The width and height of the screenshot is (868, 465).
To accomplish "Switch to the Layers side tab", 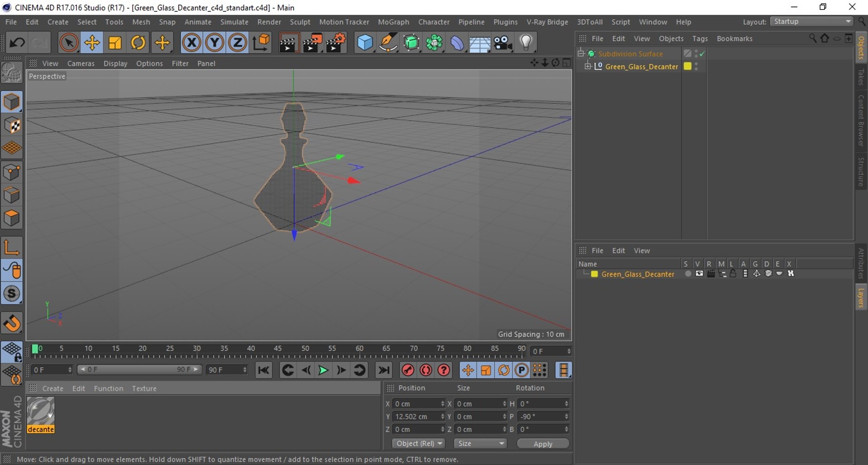I will click(x=861, y=298).
